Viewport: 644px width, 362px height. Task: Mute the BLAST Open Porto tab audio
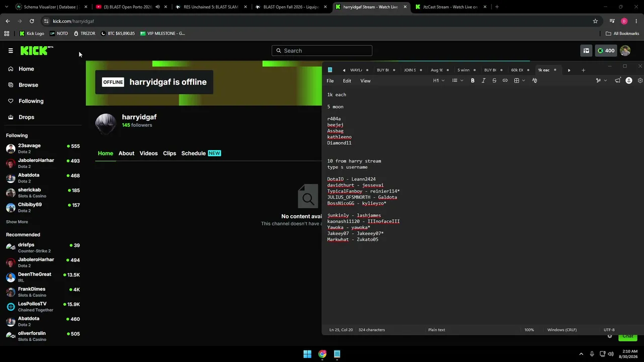pos(157,7)
